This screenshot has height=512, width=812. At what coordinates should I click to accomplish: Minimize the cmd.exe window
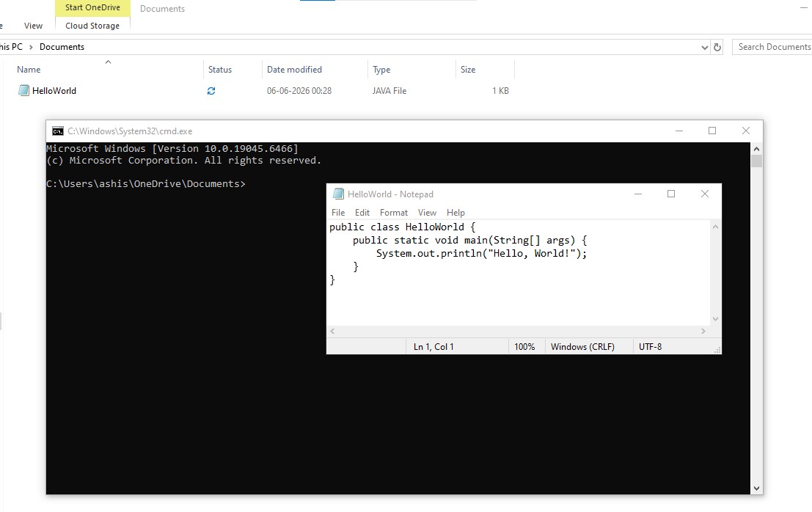[x=679, y=131]
